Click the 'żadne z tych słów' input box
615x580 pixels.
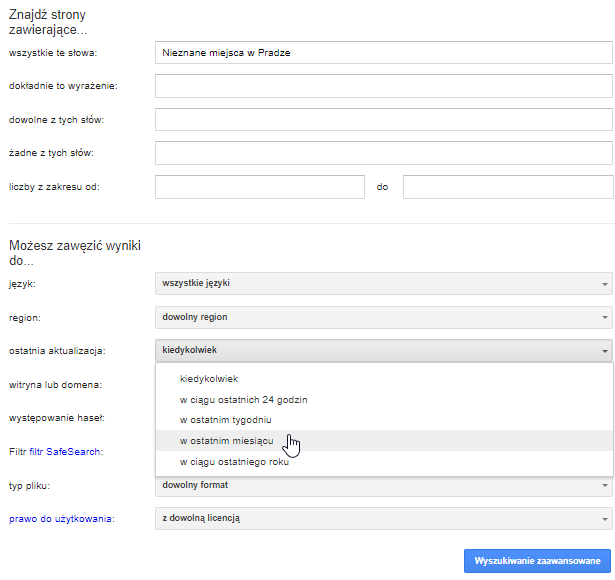[x=384, y=153]
